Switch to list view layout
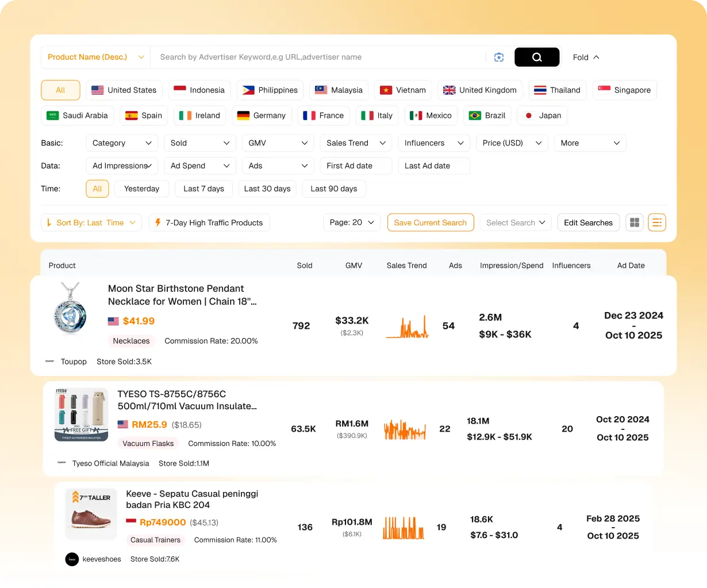 [657, 222]
